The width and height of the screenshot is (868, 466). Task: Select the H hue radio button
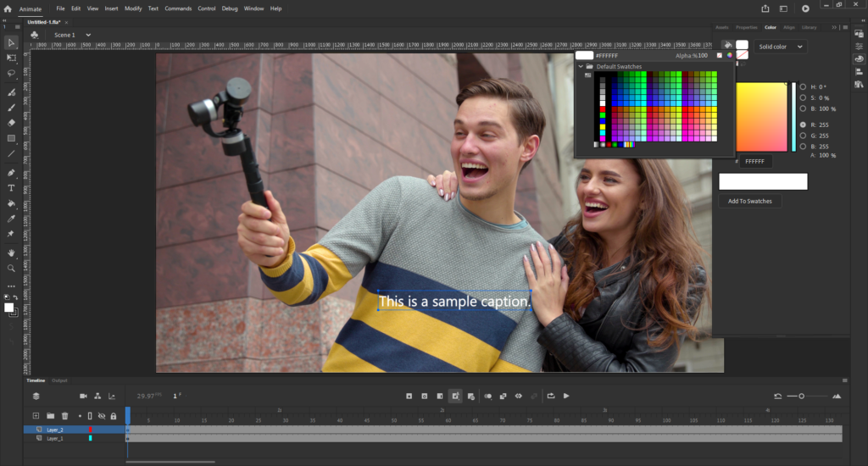pos(802,86)
